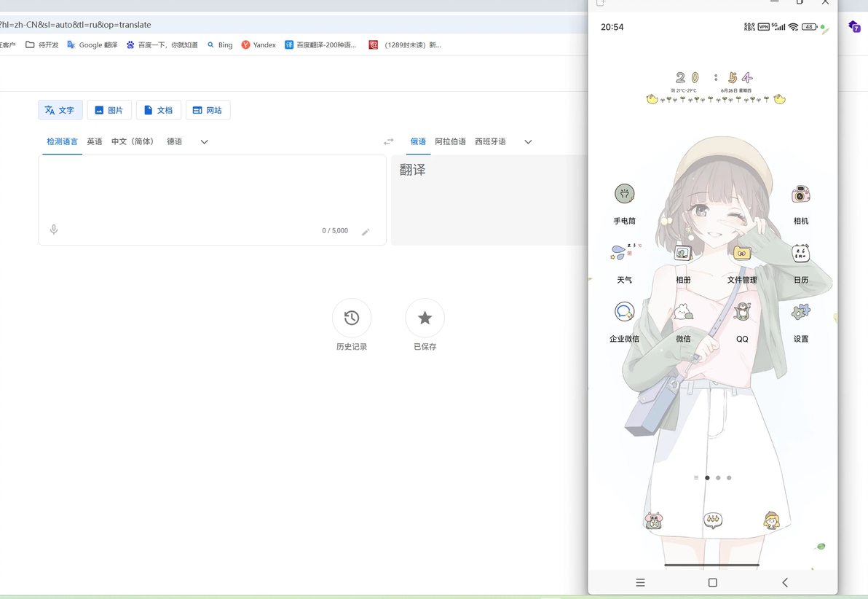The width and height of the screenshot is (868, 599).
Task: Tap the phone dialer dock icon
Action: pyautogui.click(x=654, y=520)
